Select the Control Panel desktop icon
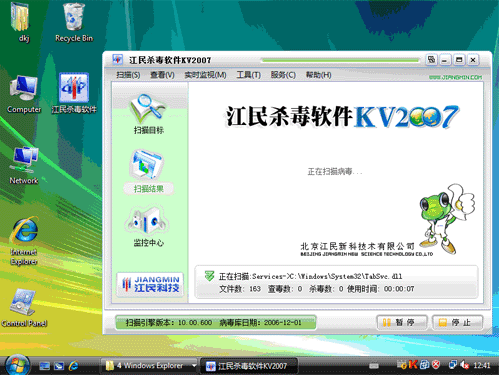Image resolution: width=500 pixels, height=375 pixels. (x=24, y=308)
